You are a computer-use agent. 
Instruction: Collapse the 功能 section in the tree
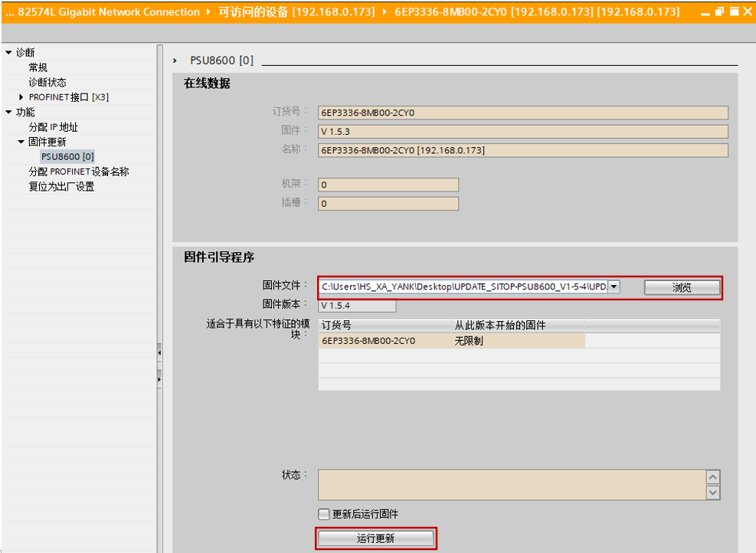click(8, 112)
